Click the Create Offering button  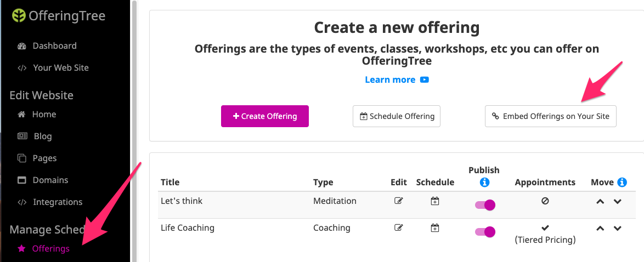tap(265, 116)
